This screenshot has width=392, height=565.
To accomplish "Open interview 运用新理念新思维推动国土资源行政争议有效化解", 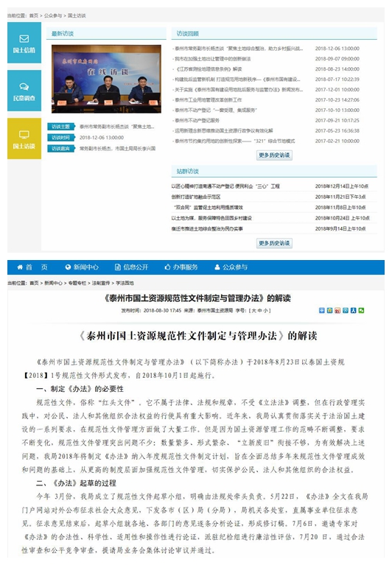I will click(x=224, y=131).
